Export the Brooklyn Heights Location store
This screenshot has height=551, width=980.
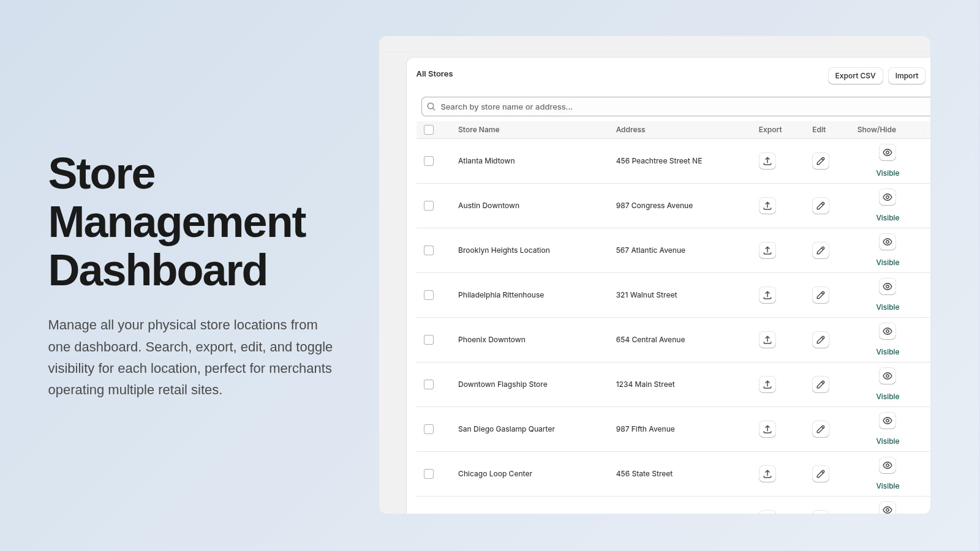tap(767, 250)
